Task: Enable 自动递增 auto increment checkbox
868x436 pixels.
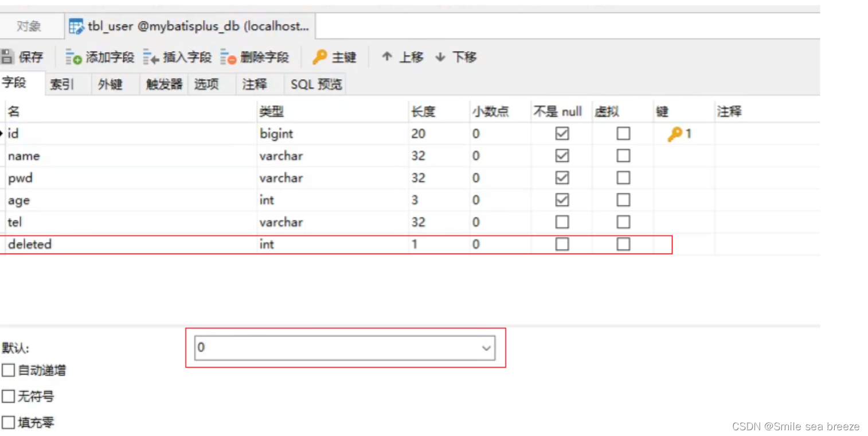Action: point(8,371)
